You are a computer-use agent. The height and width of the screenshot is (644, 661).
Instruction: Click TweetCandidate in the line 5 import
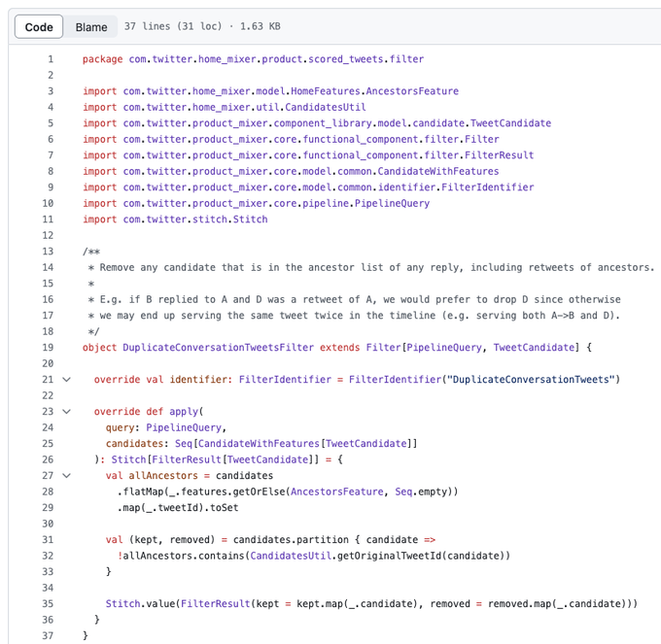coord(510,123)
